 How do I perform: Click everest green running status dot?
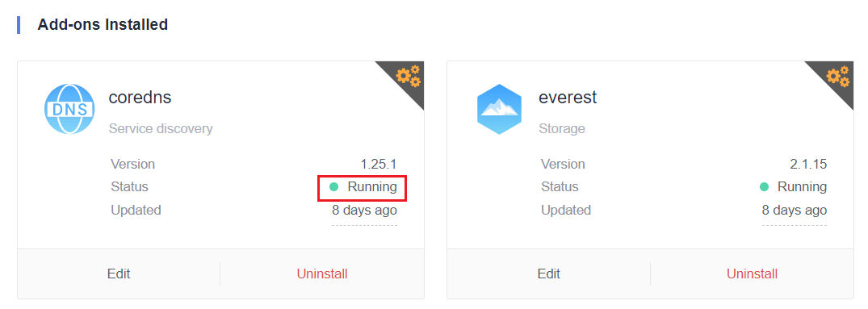(x=764, y=187)
